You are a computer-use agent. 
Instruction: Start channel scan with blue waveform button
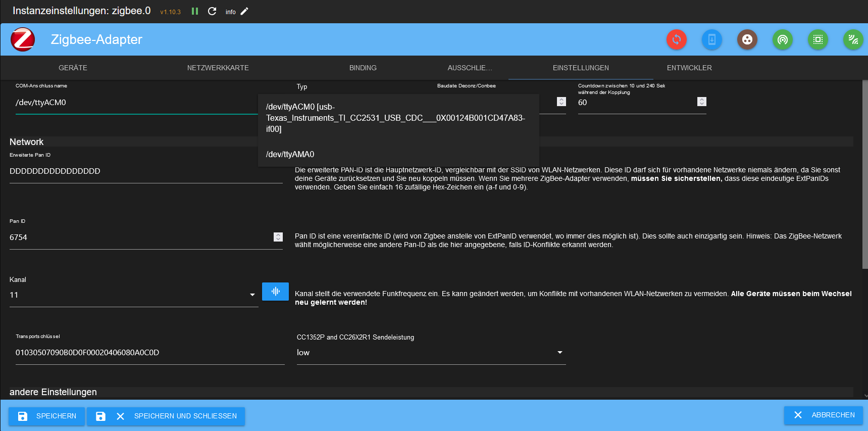[x=275, y=292]
